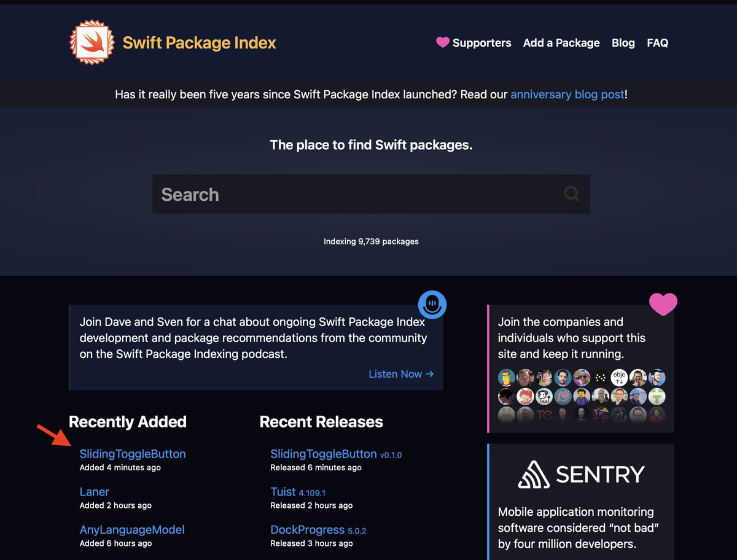737x560 pixels.
Task: Click 'Released 2 hours ago' text
Action: (x=312, y=505)
